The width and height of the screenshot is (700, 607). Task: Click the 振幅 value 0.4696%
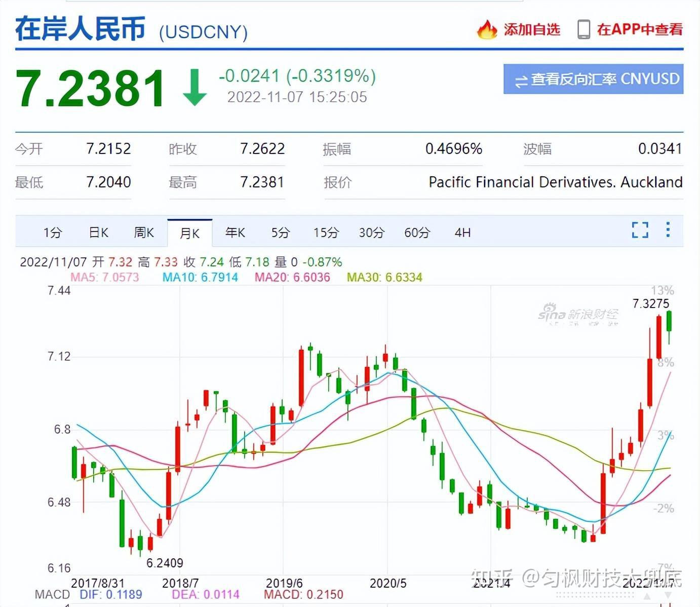coord(454,148)
